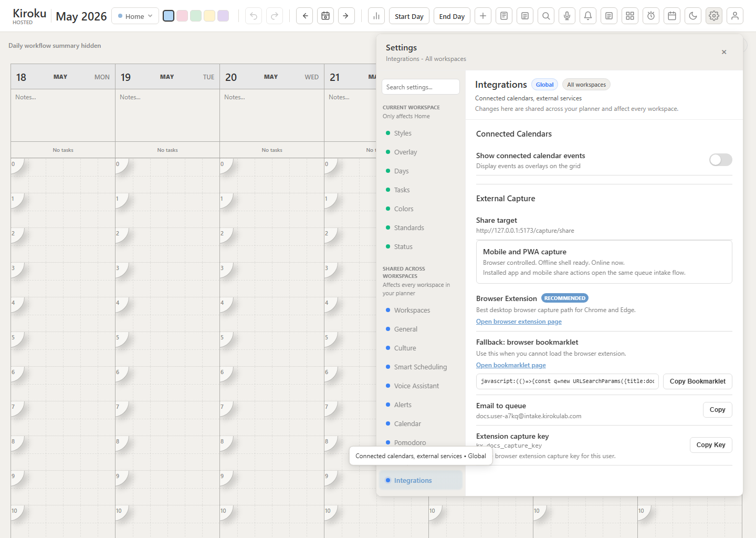Click the All workspaces badge
This screenshot has width=756, height=538.
tap(586, 85)
